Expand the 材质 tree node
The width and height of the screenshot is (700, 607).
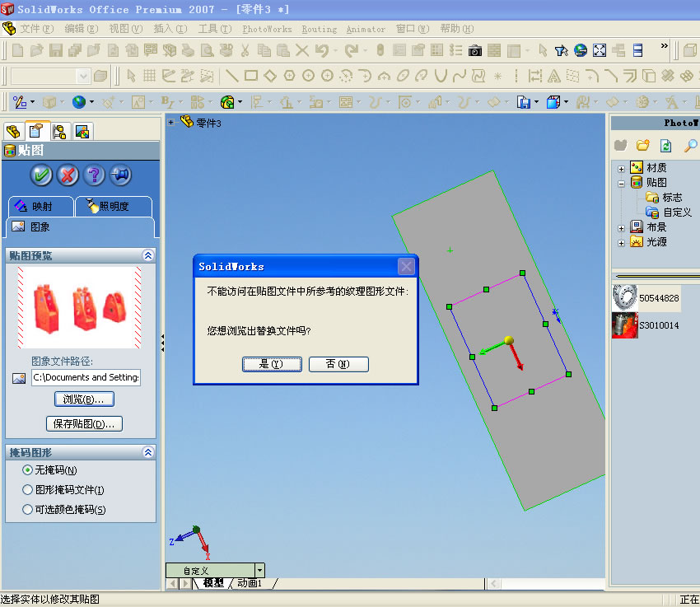click(x=621, y=169)
